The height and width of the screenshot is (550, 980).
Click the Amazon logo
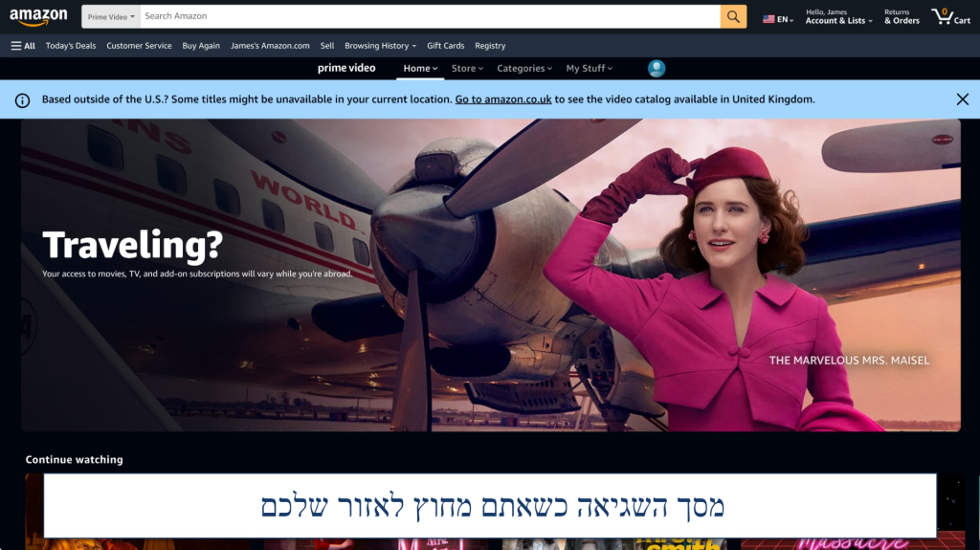pos(38,16)
